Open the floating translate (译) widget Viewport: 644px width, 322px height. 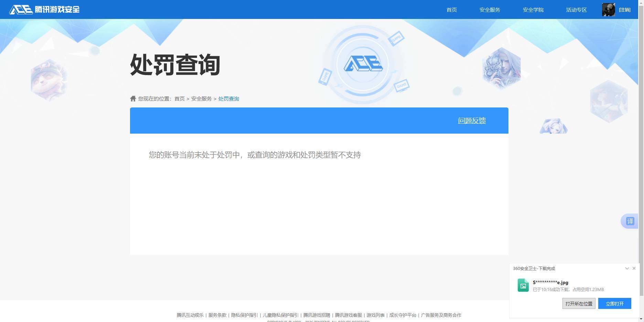tap(630, 221)
